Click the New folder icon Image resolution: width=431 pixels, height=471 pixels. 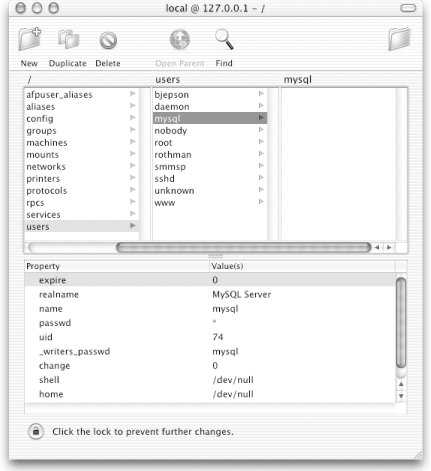click(30, 39)
